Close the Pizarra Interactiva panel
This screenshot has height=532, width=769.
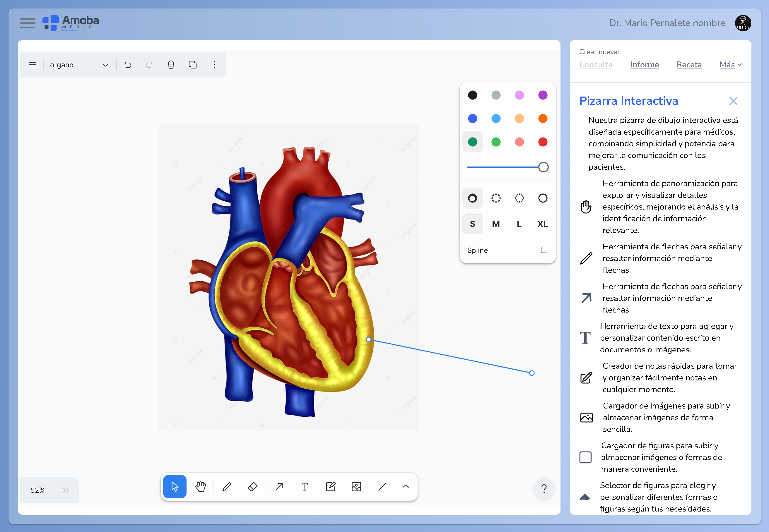pos(733,101)
